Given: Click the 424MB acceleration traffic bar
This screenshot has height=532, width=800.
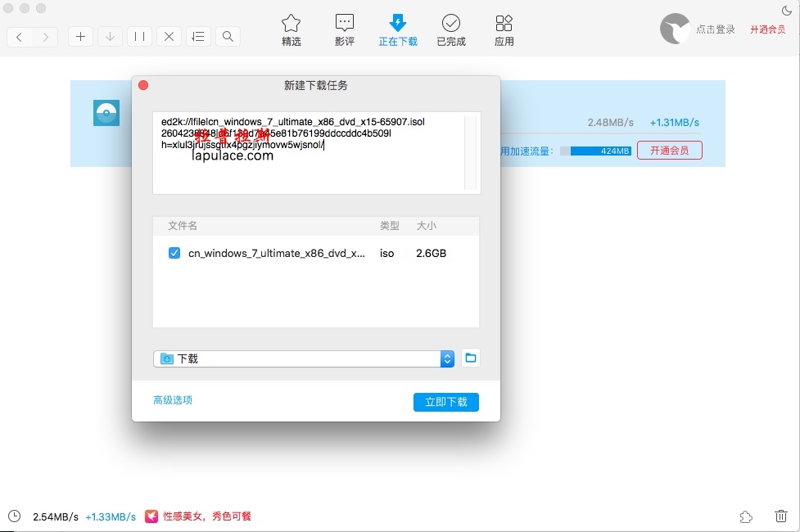Looking at the screenshot, I should (600, 151).
